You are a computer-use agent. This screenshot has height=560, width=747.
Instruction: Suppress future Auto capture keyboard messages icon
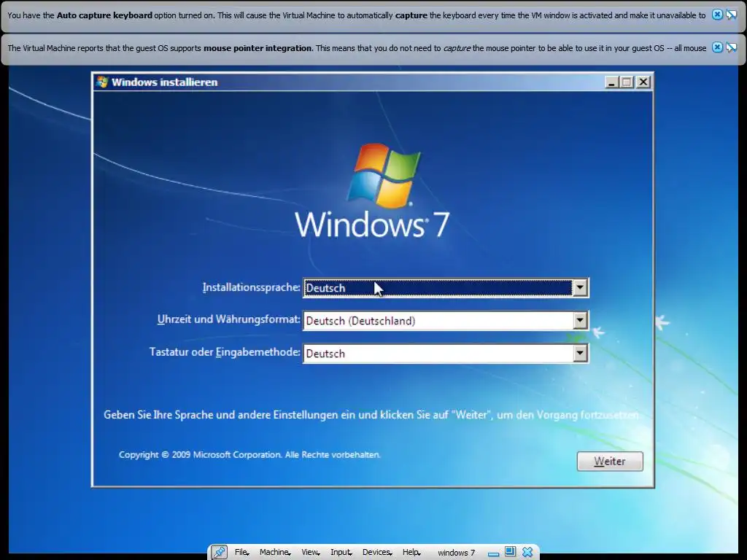(731, 15)
